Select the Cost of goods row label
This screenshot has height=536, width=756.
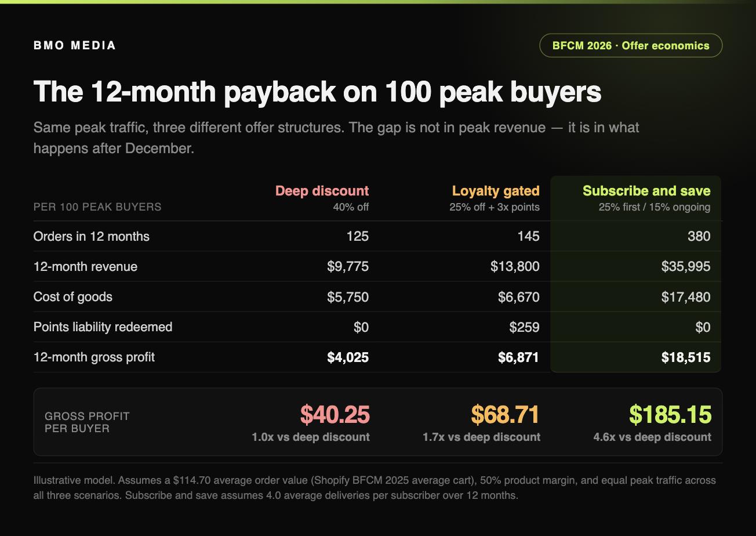73,296
